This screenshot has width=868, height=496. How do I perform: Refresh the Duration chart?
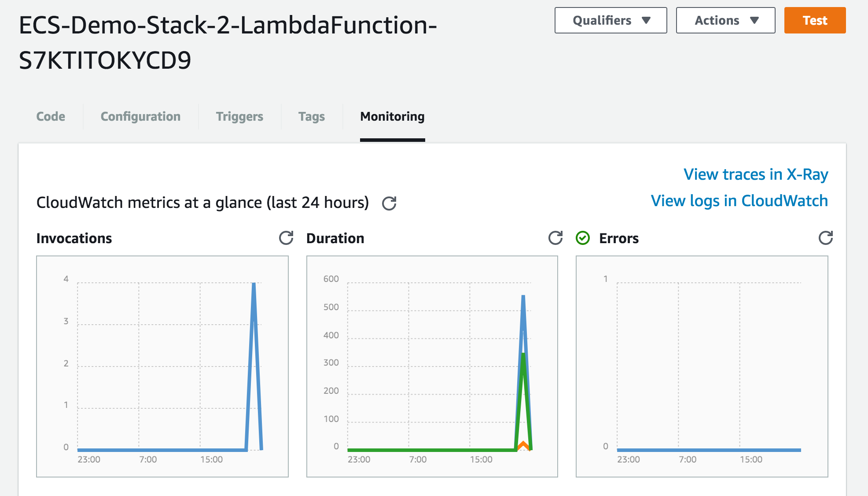click(x=555, y=238)
